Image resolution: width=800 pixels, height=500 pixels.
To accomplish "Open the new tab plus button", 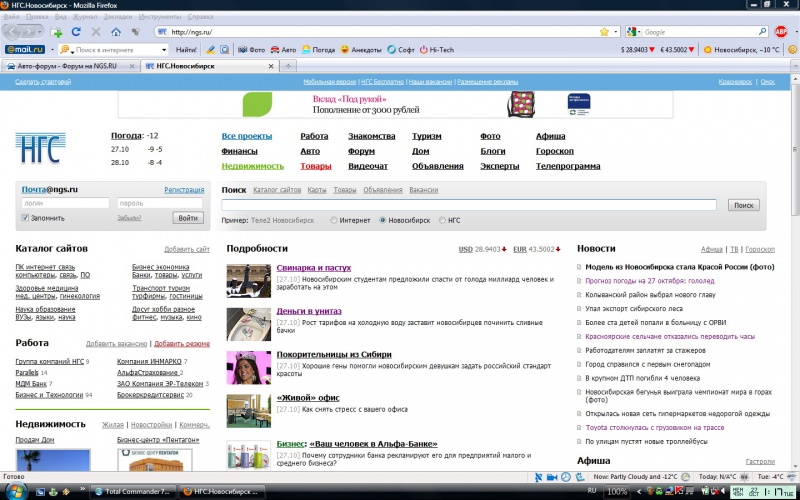I will (x=288, y=66).
